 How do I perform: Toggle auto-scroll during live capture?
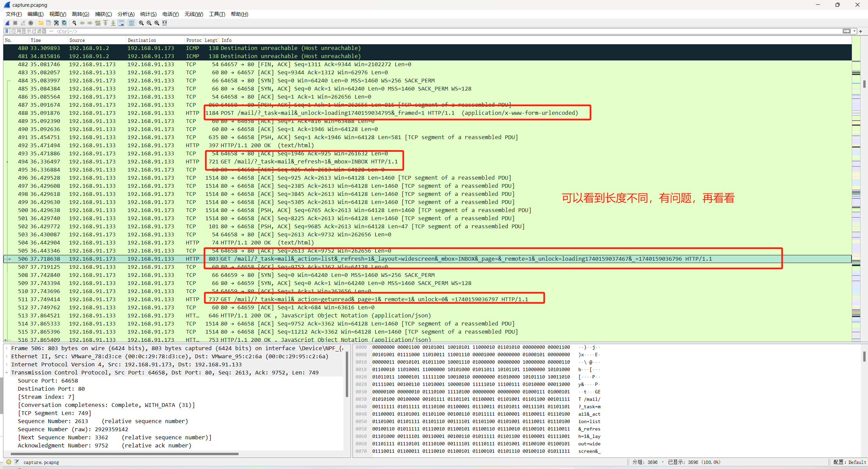click(x=121, y=23)
